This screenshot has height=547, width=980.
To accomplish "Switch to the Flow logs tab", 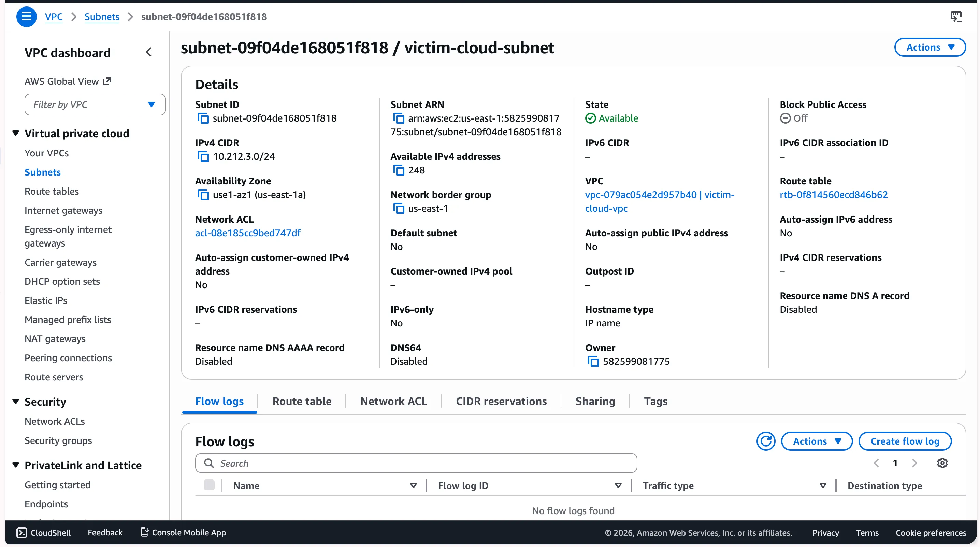I will point(219,401).
